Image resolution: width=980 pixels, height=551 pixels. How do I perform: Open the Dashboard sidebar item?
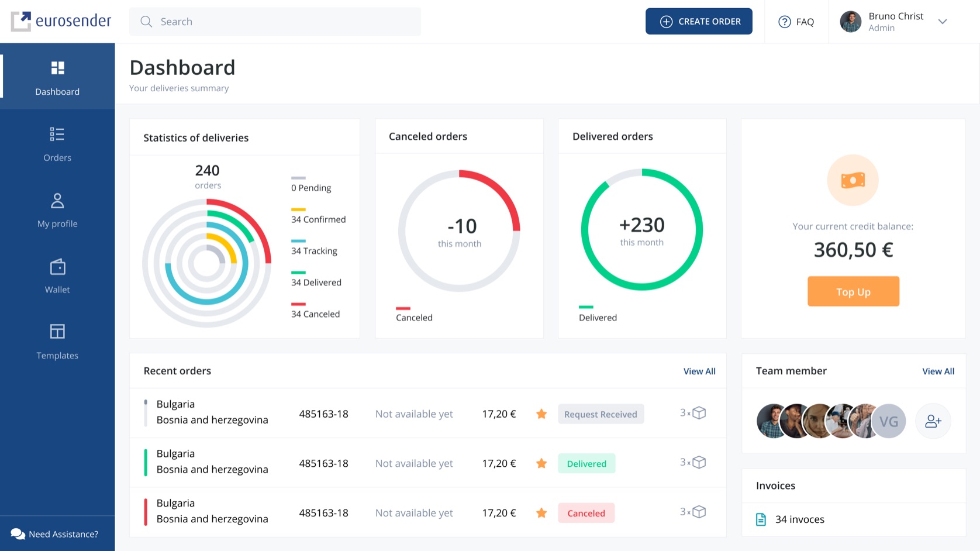[x=57, y=77]
